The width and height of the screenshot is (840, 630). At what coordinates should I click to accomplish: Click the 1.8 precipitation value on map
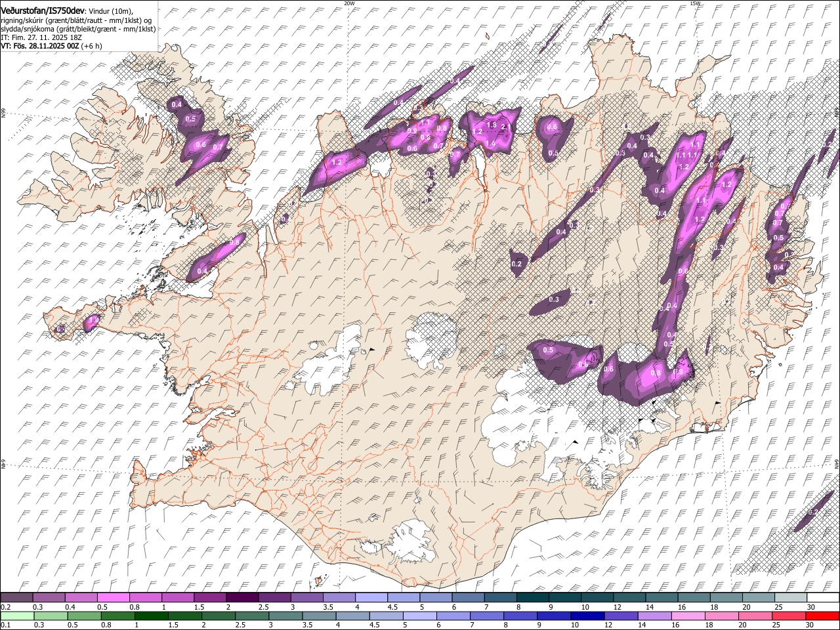click(491, 125)
